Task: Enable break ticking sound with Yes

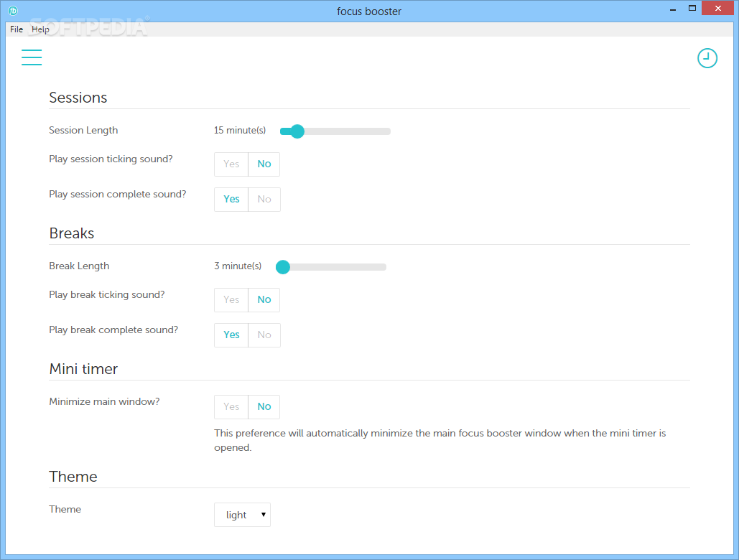Action: pos(231,299)
